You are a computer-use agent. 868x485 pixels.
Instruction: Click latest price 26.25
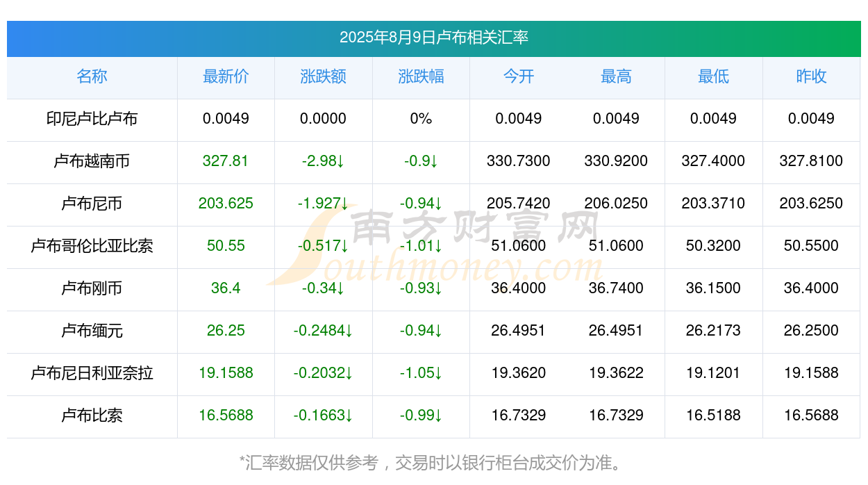(x=226, y=331)
